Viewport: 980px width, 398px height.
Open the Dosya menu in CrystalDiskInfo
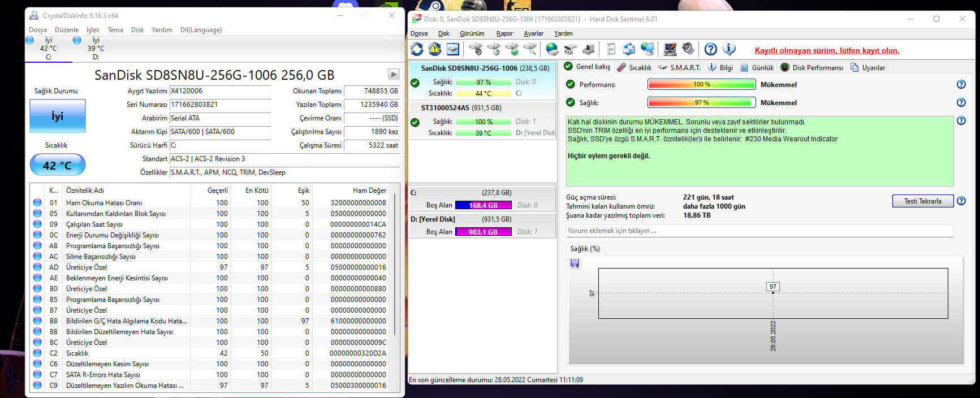pyautogui.click(x=38, y=30)
